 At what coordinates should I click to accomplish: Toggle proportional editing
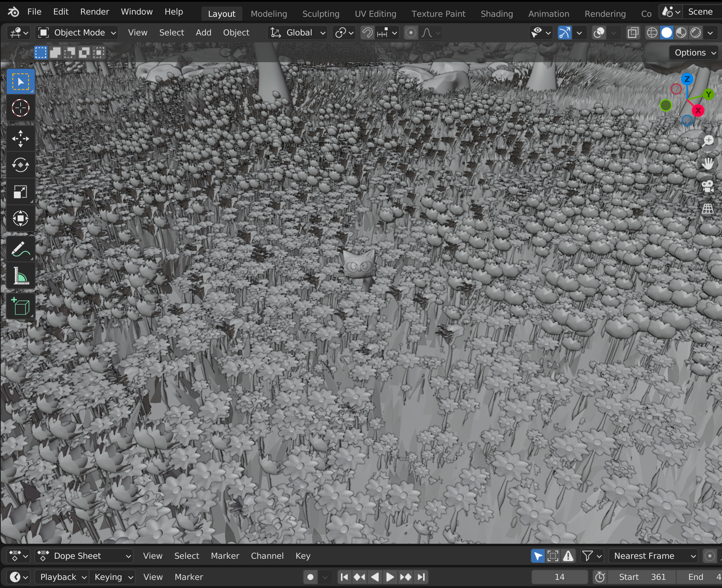click(x=411, y=33)
